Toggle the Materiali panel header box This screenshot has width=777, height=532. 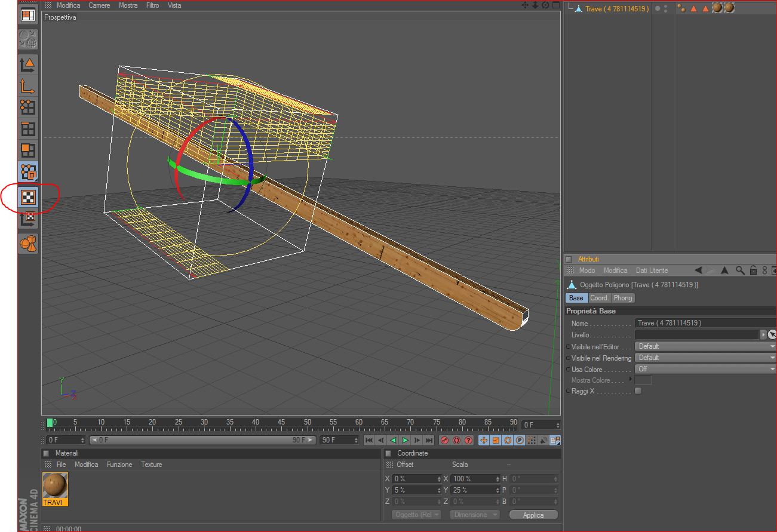coord(47,453)
